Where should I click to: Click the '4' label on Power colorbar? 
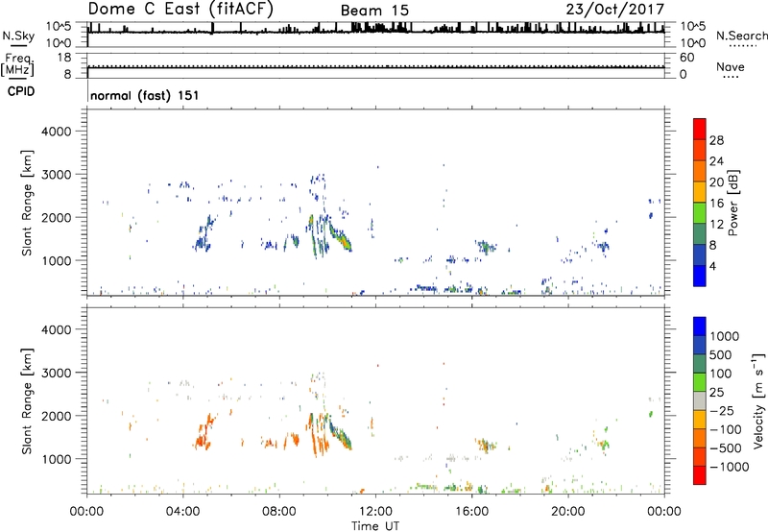point(712,266)
